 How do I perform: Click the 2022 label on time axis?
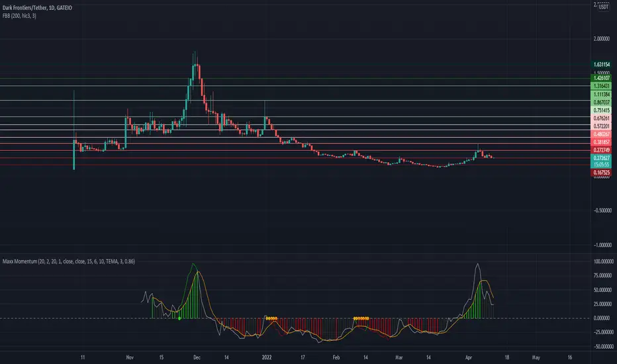(x=267, y=357)
